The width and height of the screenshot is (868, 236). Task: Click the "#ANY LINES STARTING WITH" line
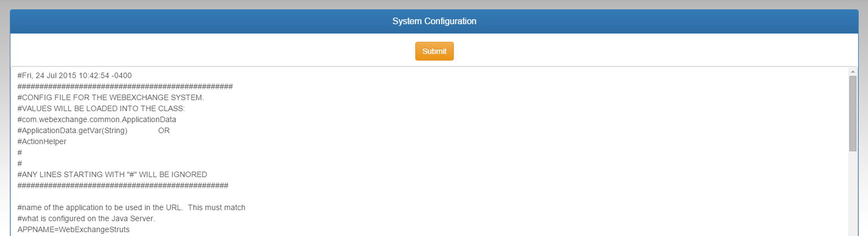coord(112,174)
